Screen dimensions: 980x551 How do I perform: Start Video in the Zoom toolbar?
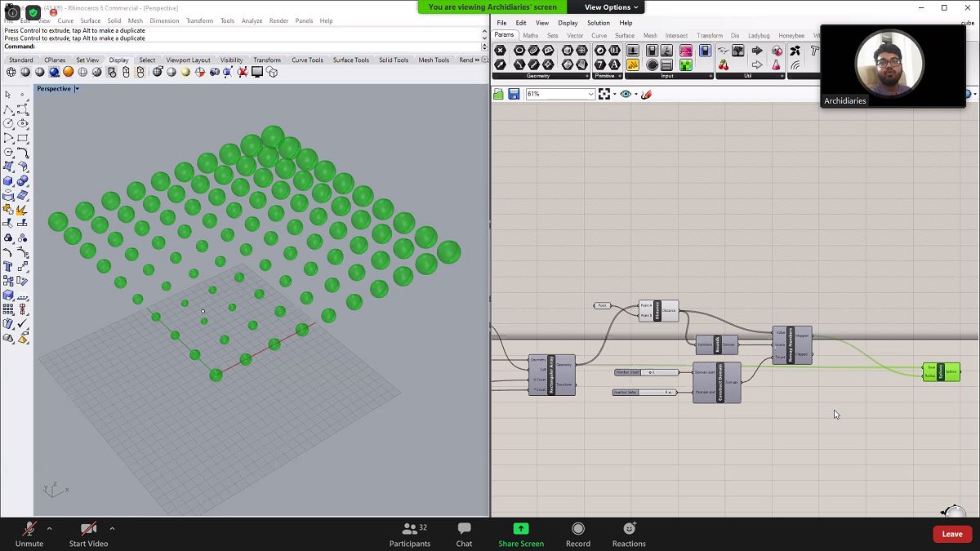(88, 534)
